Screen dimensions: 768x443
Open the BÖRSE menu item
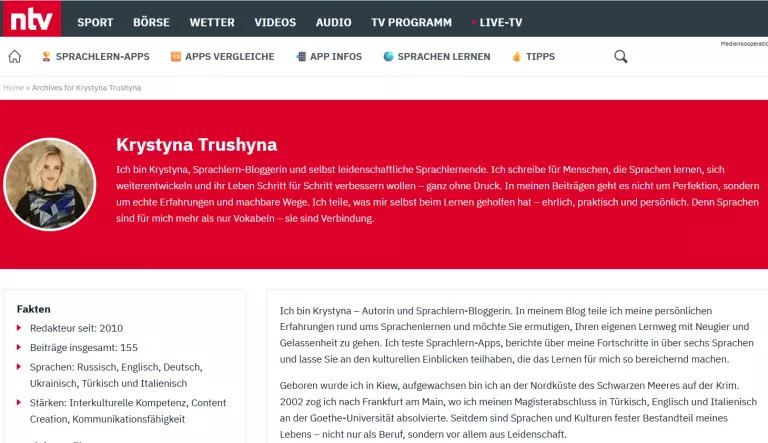pos(151,22)
